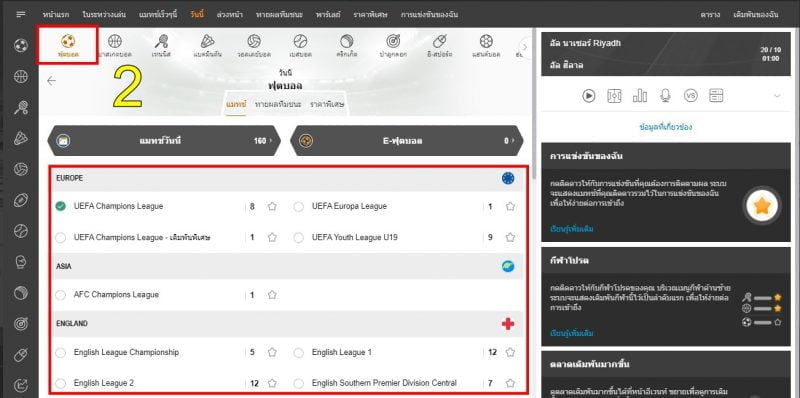The height and width of the screenshot is (398, 800).
Task: Open พาร์เลย์ parlay menu item
Action: (x=328, y=14)
